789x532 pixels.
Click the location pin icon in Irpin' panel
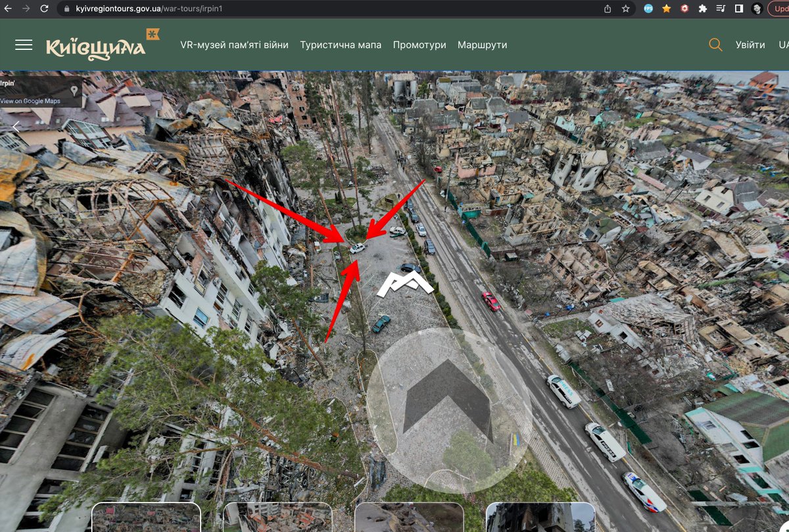74,90
